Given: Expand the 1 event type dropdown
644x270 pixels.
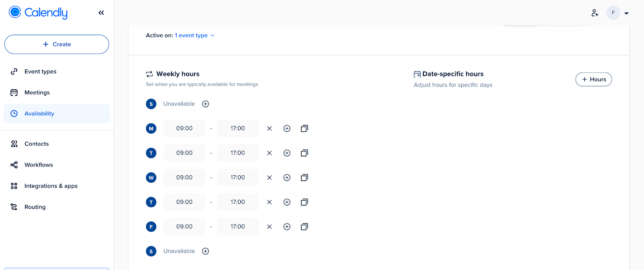Looking at the screenshot, I should (194, 35).
